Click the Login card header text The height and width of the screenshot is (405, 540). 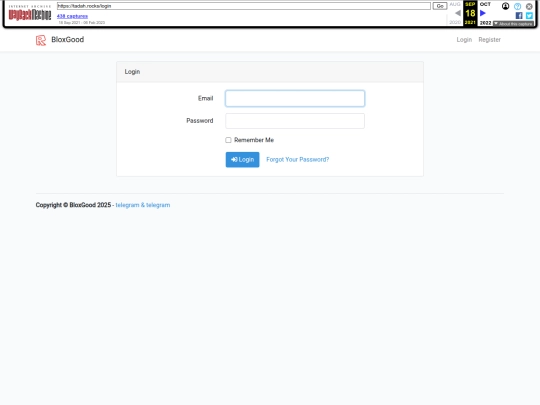(132, 72)
